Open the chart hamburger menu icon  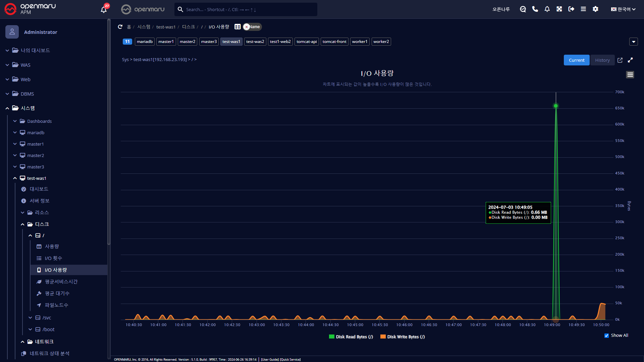pyautogui.click(x=630, y=74)
